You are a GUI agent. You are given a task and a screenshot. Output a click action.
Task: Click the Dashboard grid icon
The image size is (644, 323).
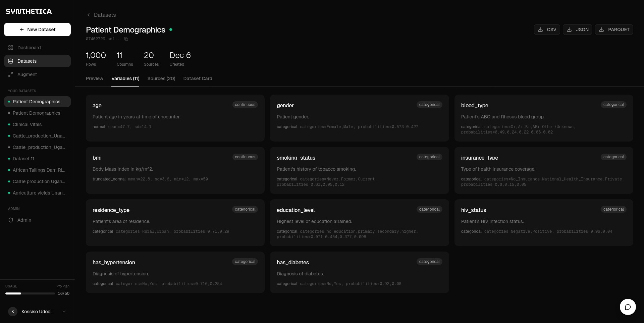click(x=11, y=48)
